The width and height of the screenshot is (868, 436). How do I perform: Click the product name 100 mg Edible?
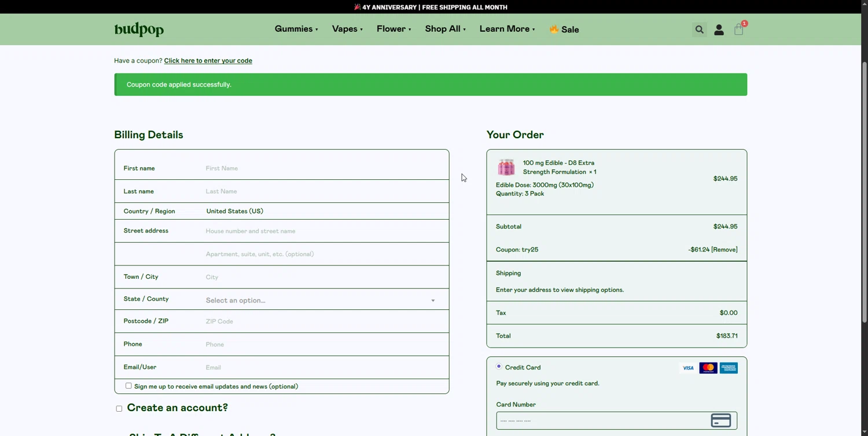[560, 167]
